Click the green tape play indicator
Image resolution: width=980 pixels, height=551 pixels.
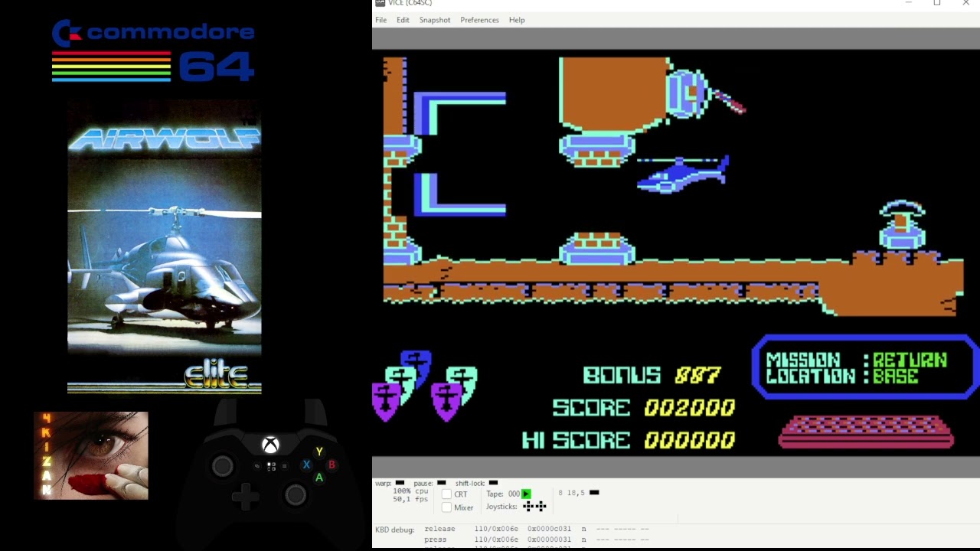pos(526,494)
